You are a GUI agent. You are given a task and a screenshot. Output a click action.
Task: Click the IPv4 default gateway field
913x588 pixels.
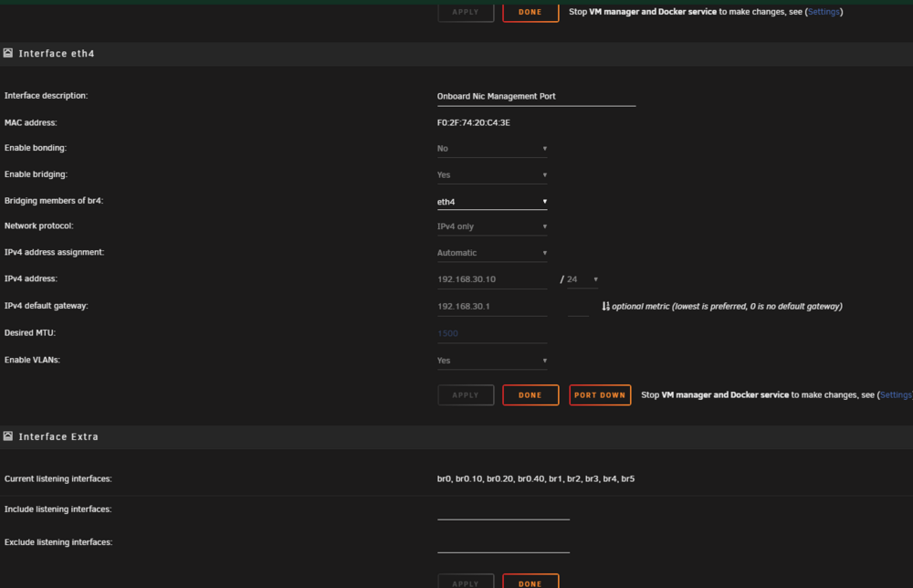492,306
